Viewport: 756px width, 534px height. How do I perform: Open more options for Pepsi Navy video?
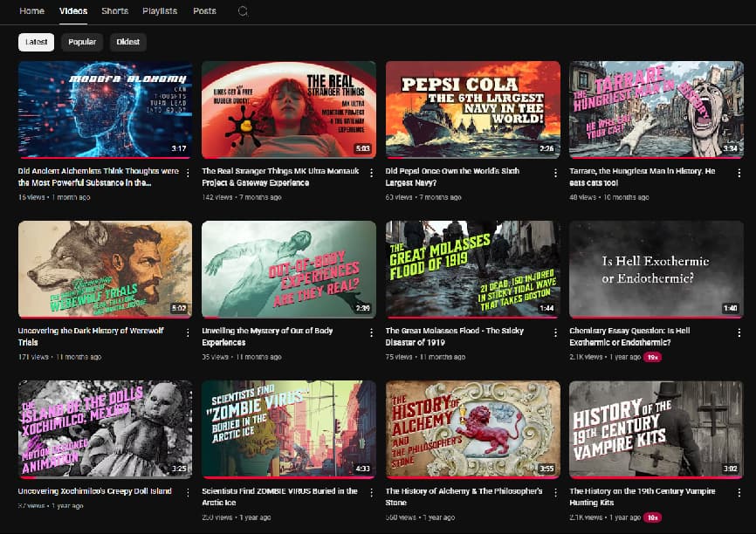[x=555, y=173]
